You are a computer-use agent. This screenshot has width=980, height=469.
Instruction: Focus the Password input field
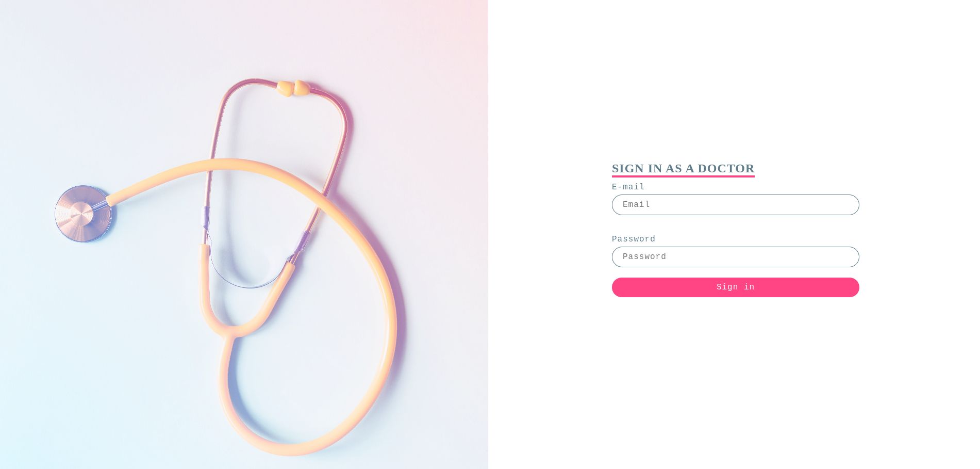(735, 257)
